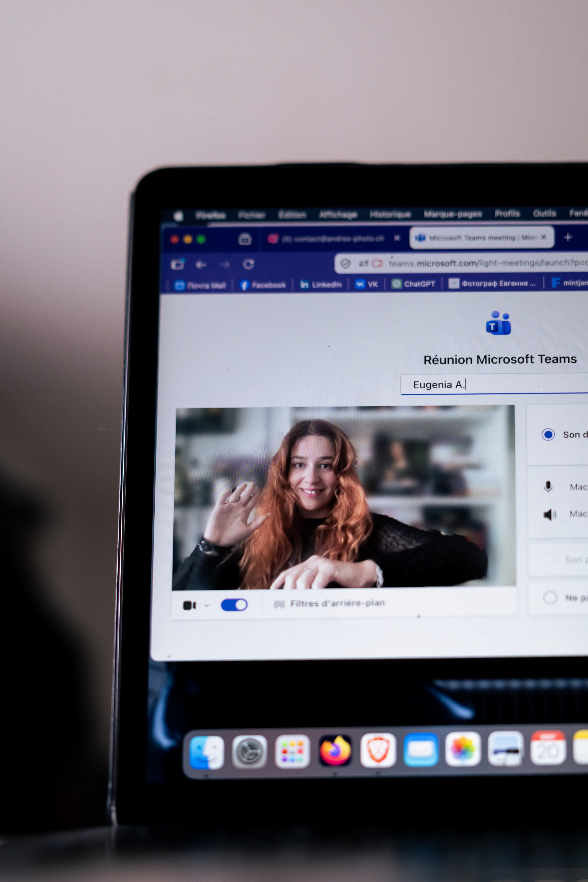
Task: Open the Photos app in the Dock
Action: point(463,749)
